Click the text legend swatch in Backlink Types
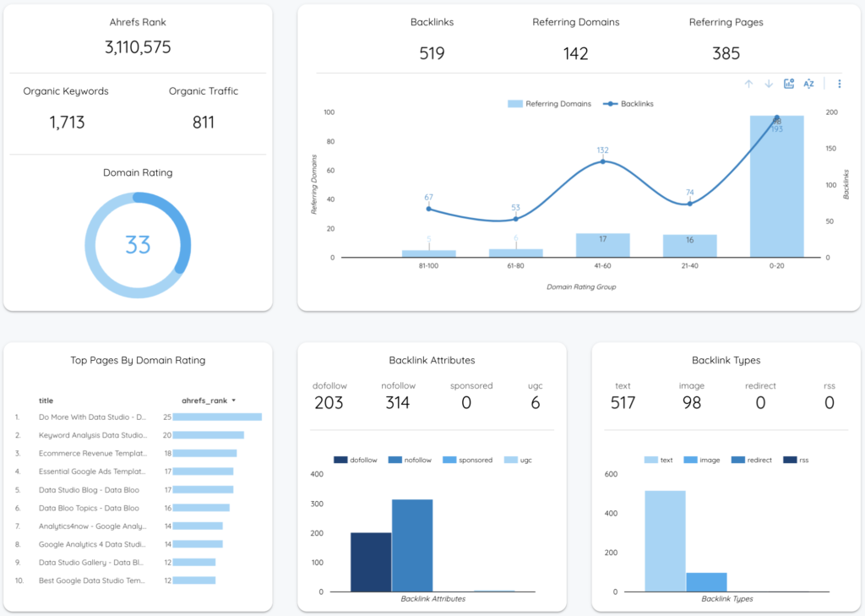Screen dimensions: 865x616 point(651,460)
